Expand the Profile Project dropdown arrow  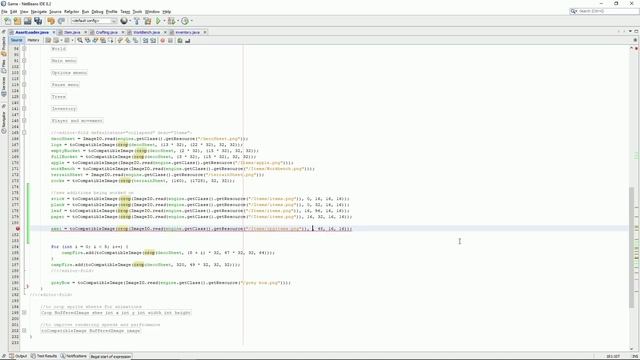point(191,21)
